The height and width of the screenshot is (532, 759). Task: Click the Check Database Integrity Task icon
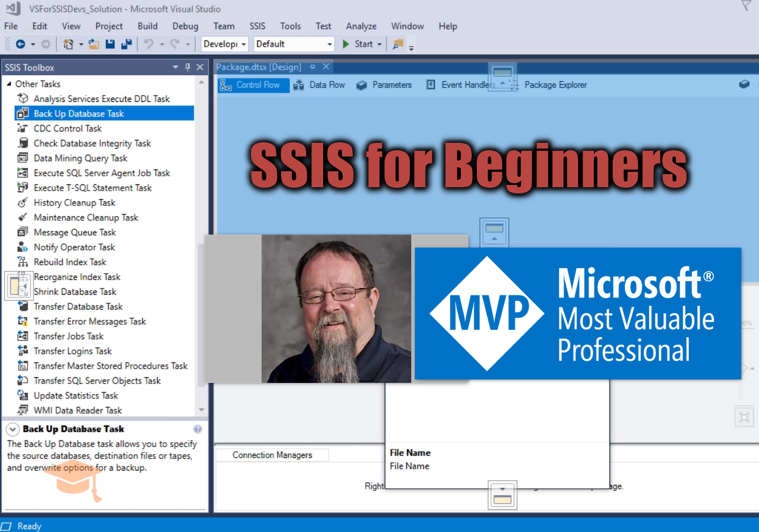coord(23,143)
